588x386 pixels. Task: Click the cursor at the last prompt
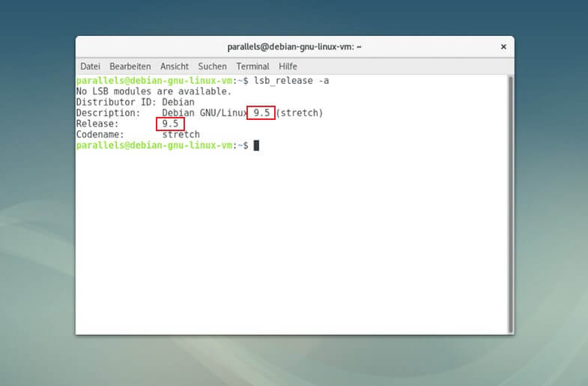pyautogui.click(x=256, y=145)
